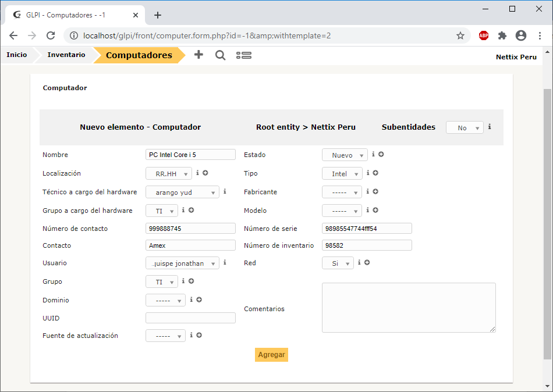Viewport: 553px width, 392px height.
Task: Click add icon next to Estado dropdown
Action: [x=381, y=155]
